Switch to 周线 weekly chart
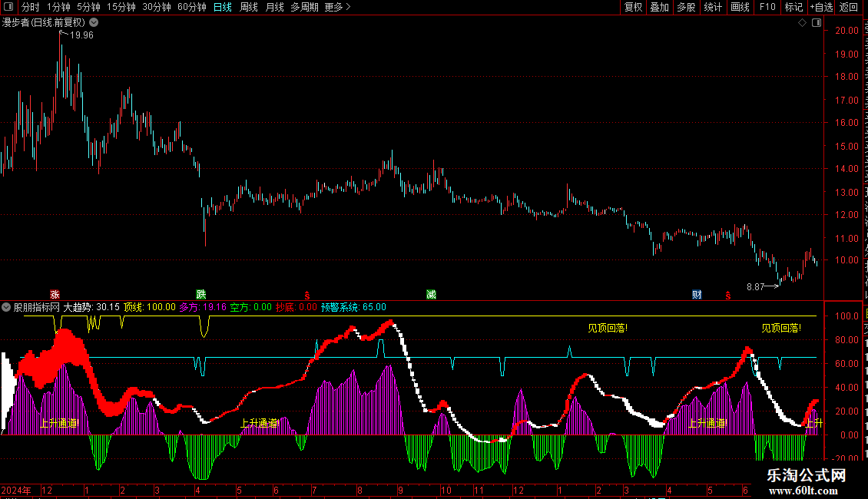Screen dimensions: 868x499 click(x=249, y=7)
